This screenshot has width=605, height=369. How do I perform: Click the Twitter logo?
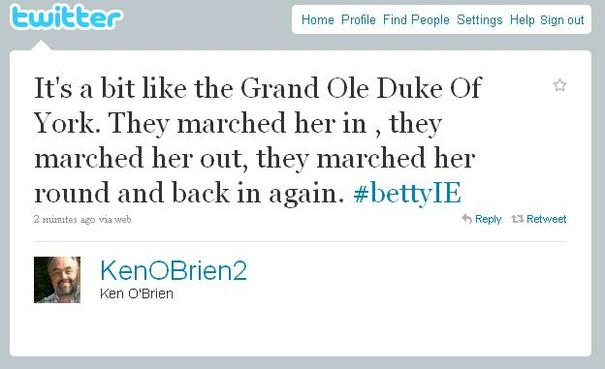tap(66, 17)
